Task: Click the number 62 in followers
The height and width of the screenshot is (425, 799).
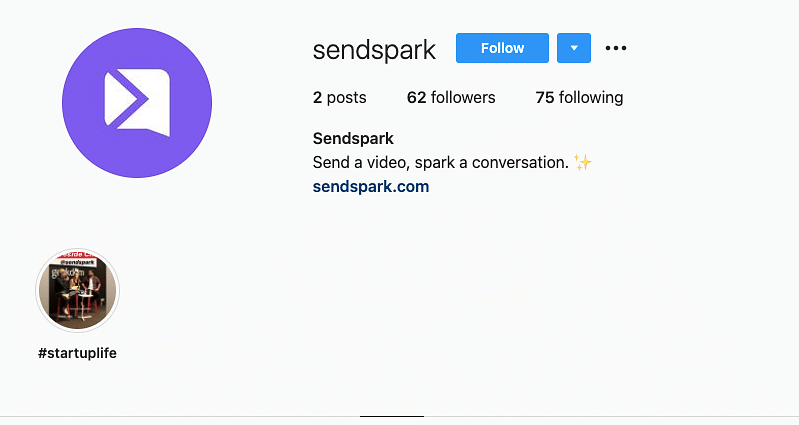Action: point(416,97)
